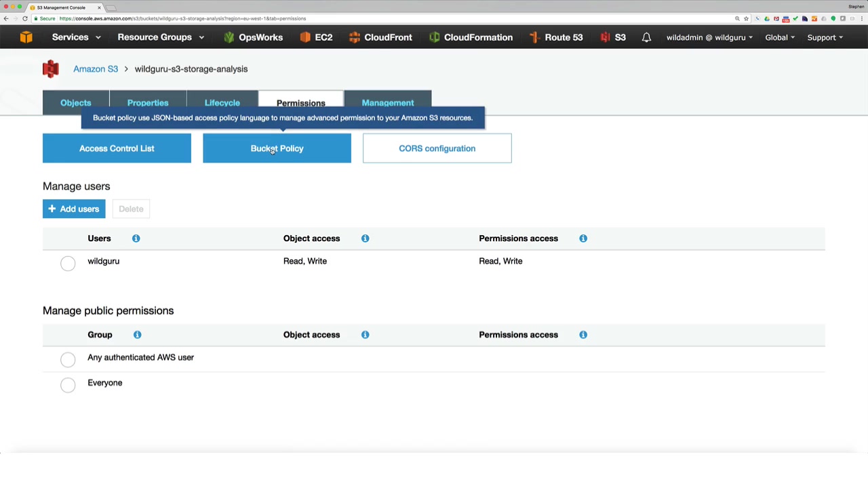Open the S3 service shortcut in navbar
The width and height of the screenshot is (868, 488).
coord(613,37)
